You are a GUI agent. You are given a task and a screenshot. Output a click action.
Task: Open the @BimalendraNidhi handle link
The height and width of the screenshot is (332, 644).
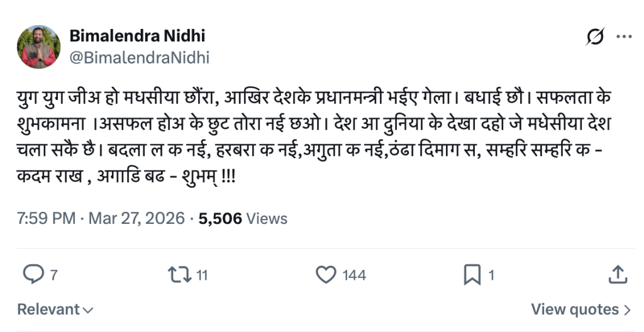click(x=139, y=58)
